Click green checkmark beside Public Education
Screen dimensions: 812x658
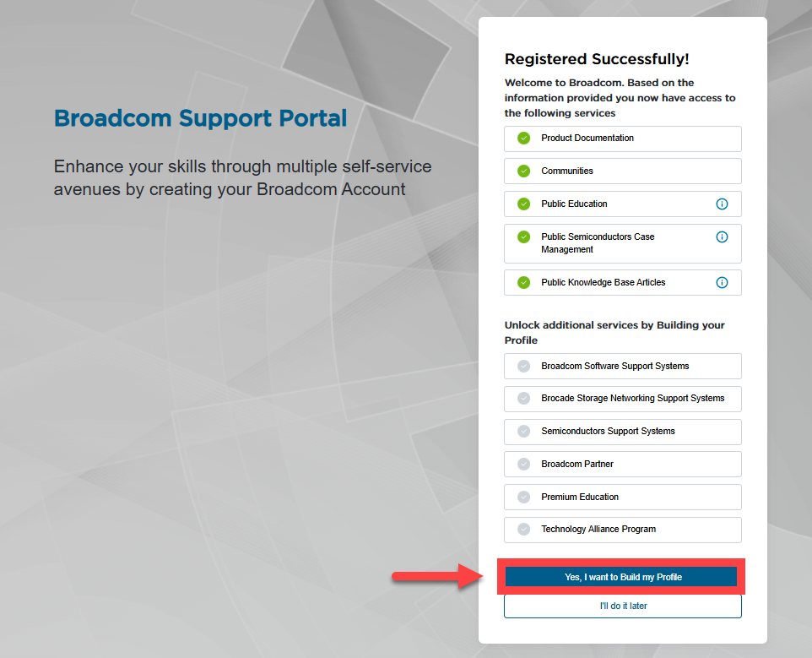523,204
